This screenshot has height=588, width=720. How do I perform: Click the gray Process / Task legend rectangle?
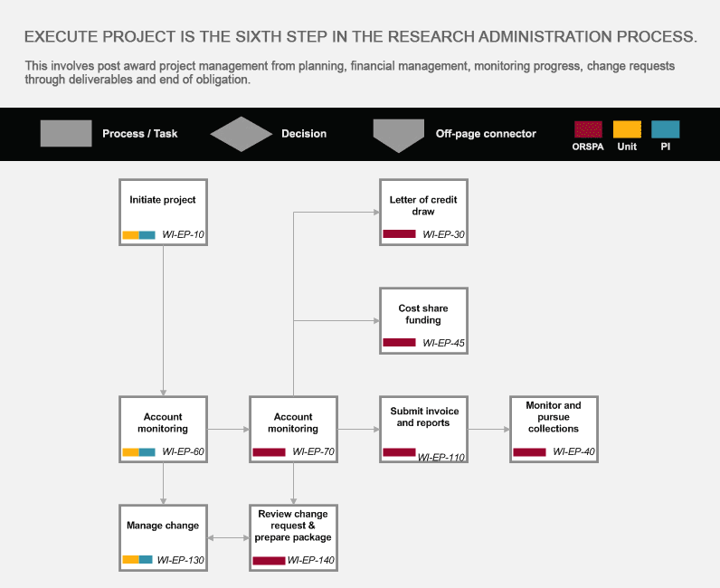pos(66,134)
